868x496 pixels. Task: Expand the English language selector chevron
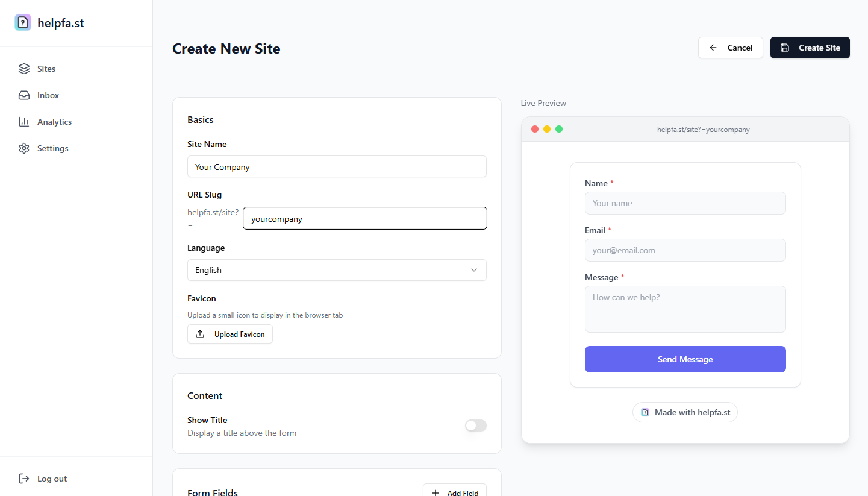(474, 270)
